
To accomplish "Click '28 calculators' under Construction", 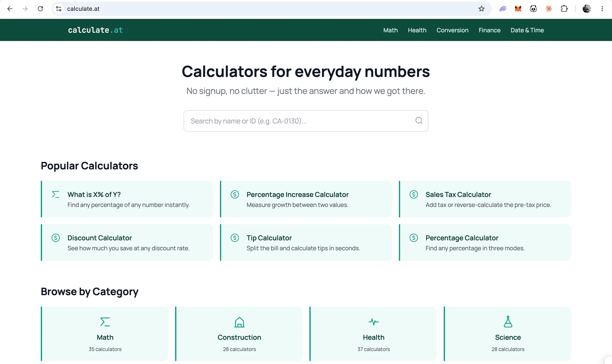I will pos(239,349).
